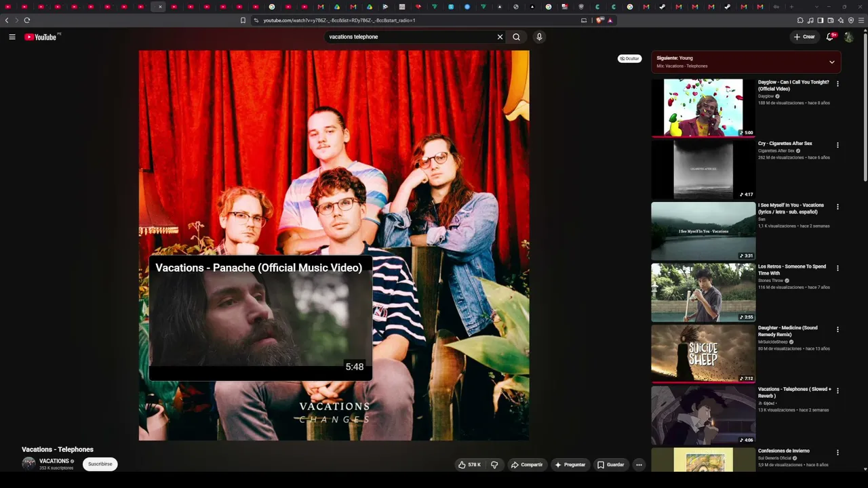The image size is (868, 488).
Task: Open Suicide Sheep Medicine thumbnail
Action: coord(703,354)
